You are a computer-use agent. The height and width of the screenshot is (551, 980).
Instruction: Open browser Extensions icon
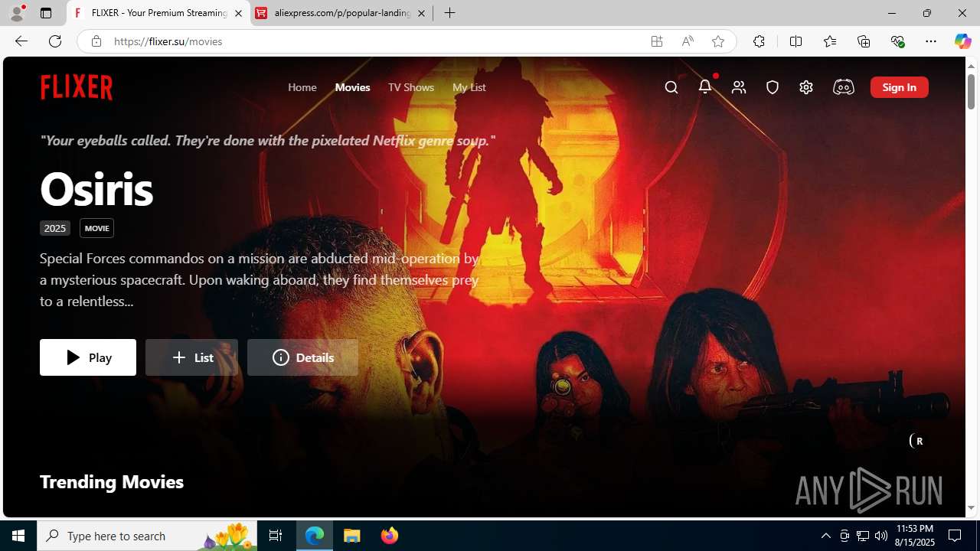pos(759,41)
